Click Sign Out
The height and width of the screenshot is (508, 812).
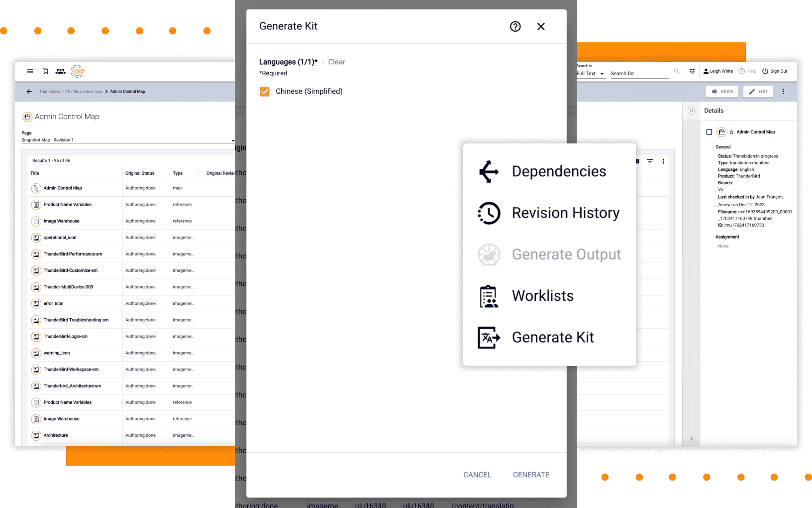coord(775,71)
